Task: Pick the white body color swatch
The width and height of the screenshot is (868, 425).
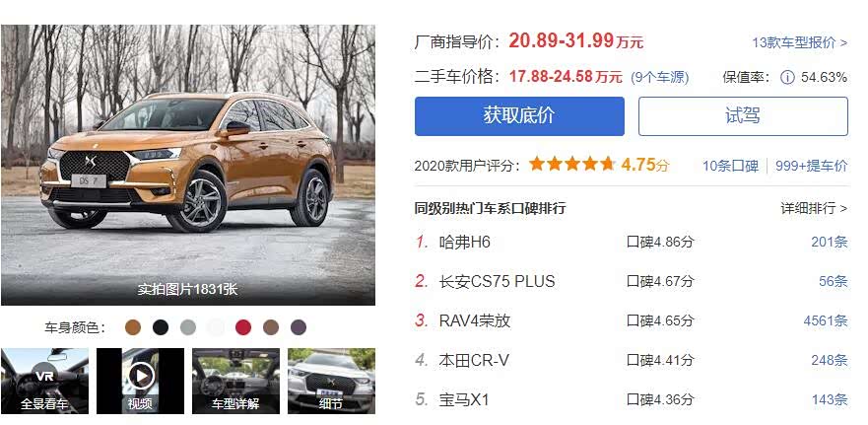Action: click(x=216, y=327)
